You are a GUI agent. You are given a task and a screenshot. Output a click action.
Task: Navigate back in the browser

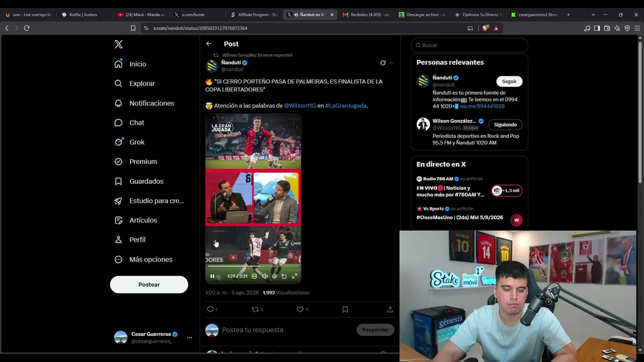7,28
